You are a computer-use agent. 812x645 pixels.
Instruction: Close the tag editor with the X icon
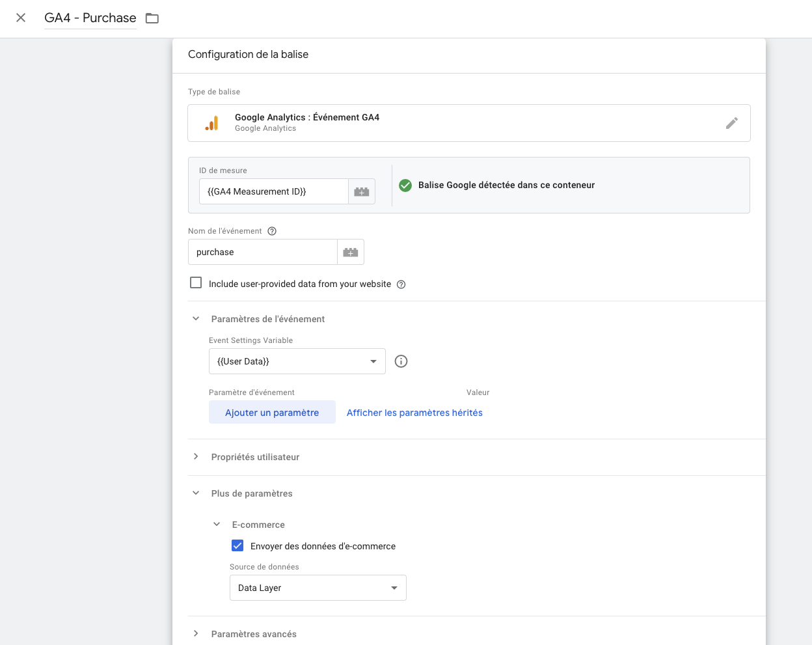pos(21,18)
